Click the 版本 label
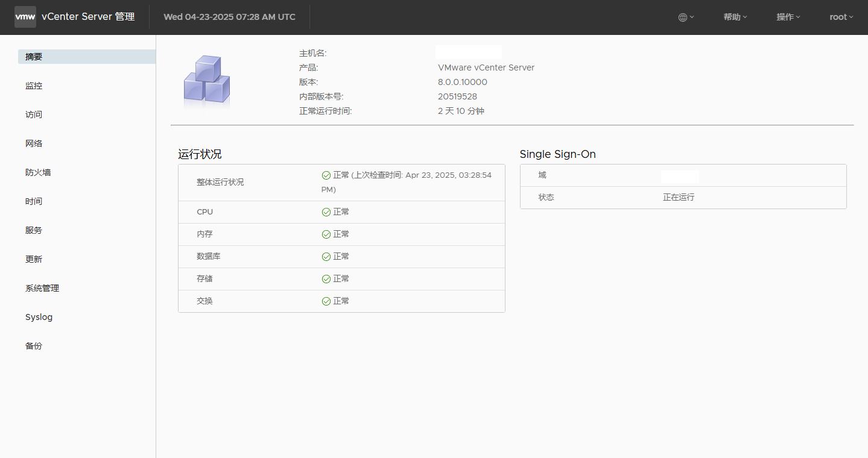Image resolution: width=868 pixels, height=458 pixels. pyautogui.click(x=309, y=82)
